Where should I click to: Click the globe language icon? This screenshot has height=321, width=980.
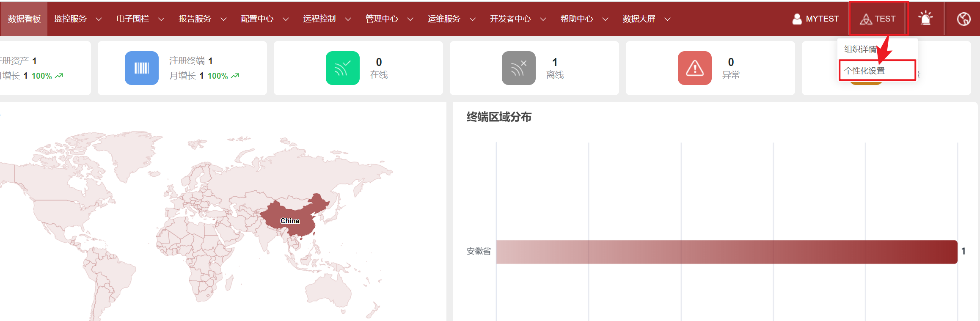(x=963, y=19)
